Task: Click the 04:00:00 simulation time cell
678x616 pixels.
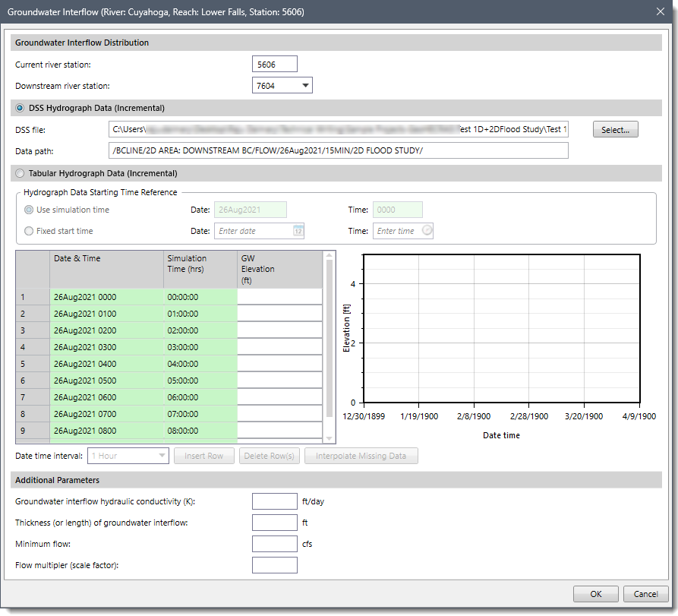Action: tap(200, 364)
